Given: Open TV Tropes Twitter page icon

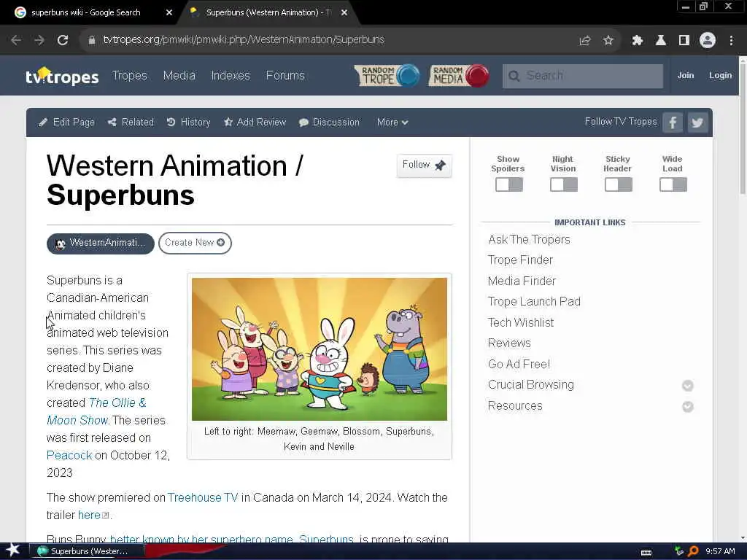Looking at the screenshot, I should click(697, 122).
